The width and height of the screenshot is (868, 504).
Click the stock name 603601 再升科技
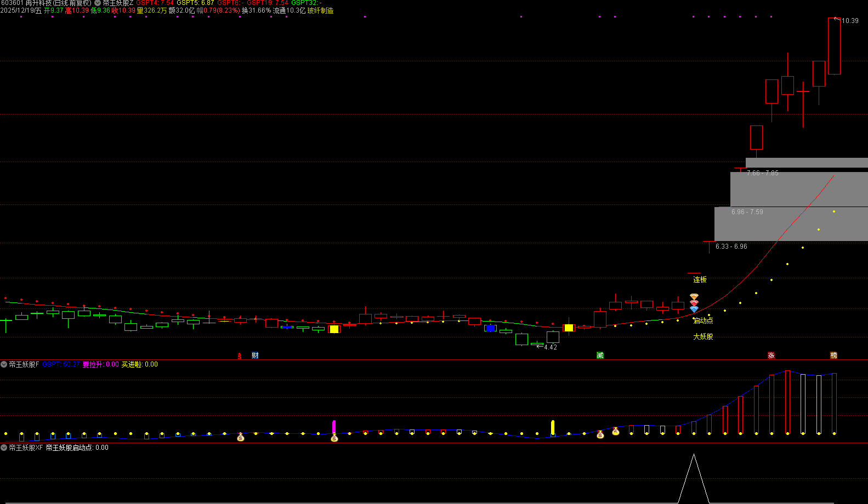46,3
